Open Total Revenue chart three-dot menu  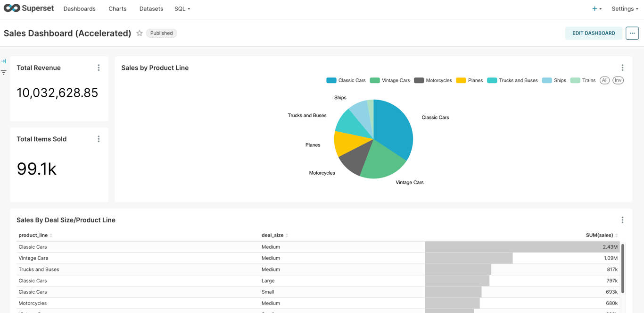(99, 68)
